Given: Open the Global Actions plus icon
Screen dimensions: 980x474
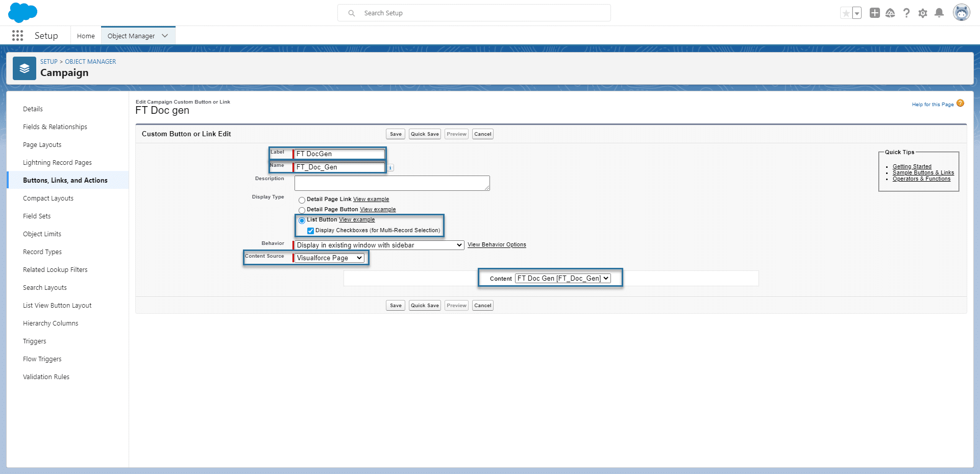Looking at the screenshot, I should (874, 13).
